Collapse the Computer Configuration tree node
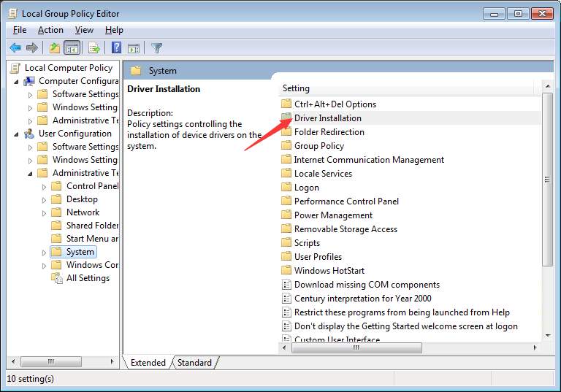The width and height of the screenshot is (561, 392). point(16,82)
